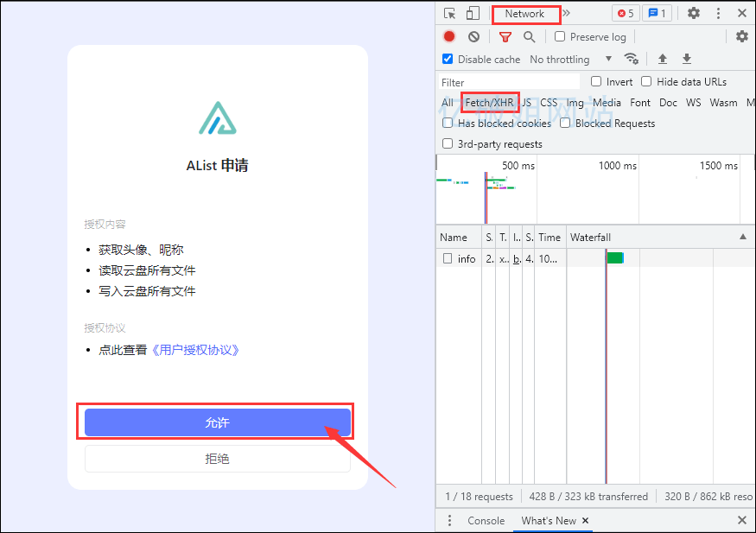Expand more DevTools tabs chevron
Screen dimensions: 756x533
(567, 13)
